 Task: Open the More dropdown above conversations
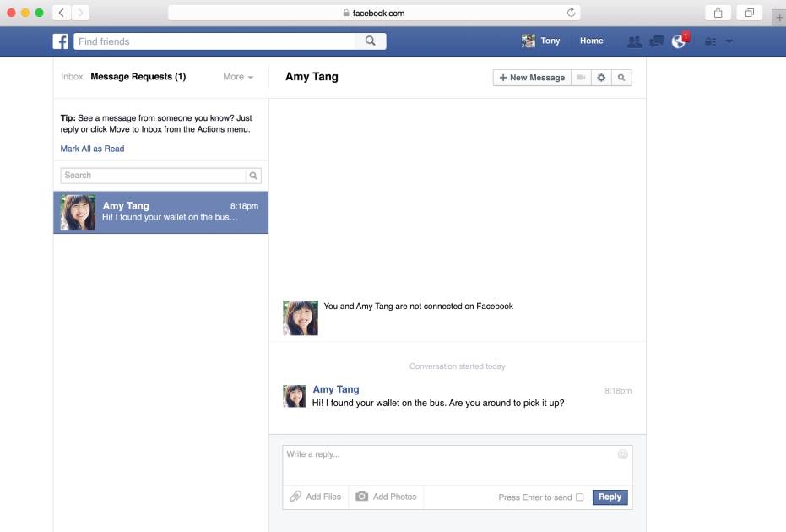coord(238,76)
